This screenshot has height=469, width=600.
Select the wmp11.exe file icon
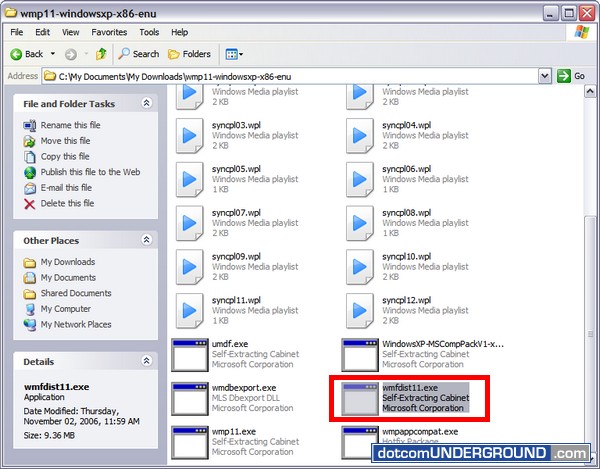189,442
